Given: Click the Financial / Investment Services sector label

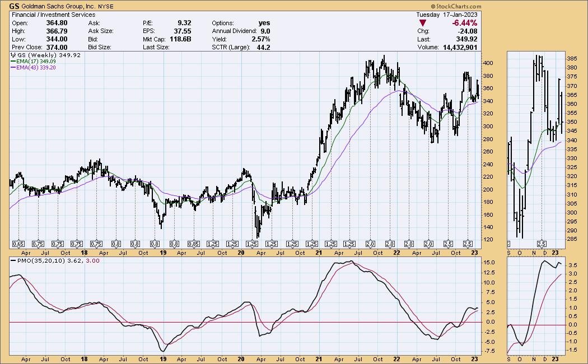Looking at the screenshot, I should (54, 15).
